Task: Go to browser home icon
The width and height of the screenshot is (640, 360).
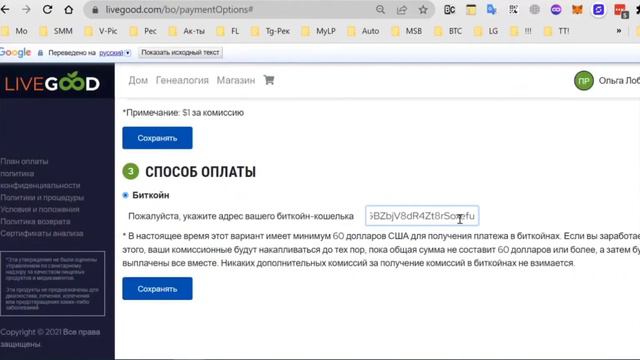Action: pos(69,9)
